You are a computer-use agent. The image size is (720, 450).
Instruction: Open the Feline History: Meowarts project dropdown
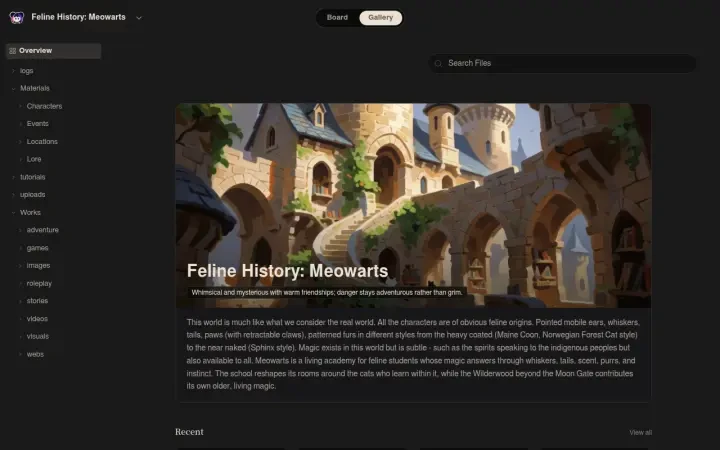(139, 18)
